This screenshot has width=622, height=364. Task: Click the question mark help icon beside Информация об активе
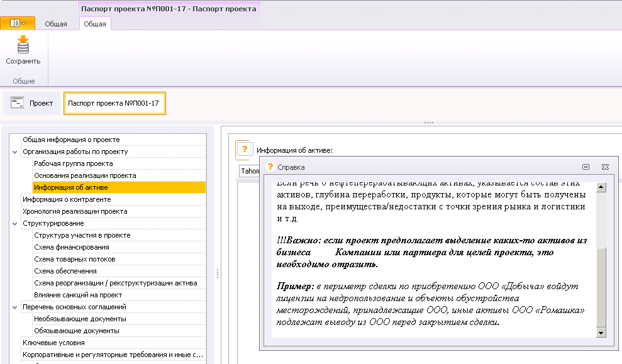[243, 150]
